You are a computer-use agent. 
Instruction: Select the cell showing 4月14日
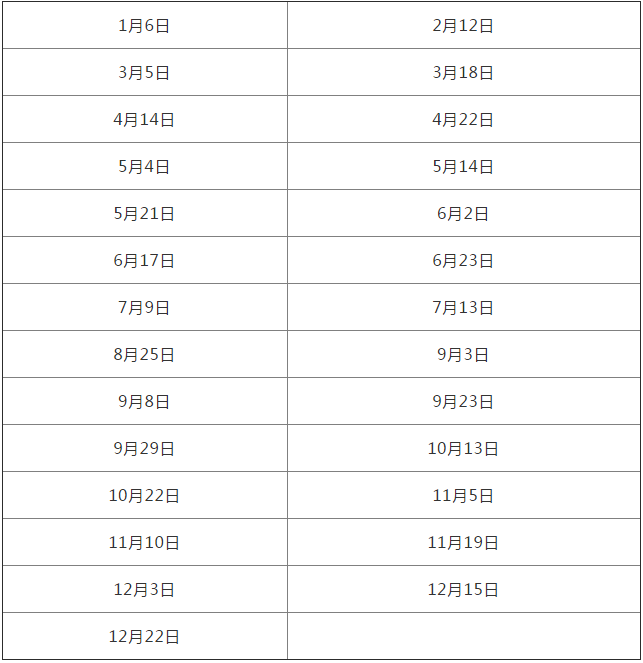tap(145, 119)
